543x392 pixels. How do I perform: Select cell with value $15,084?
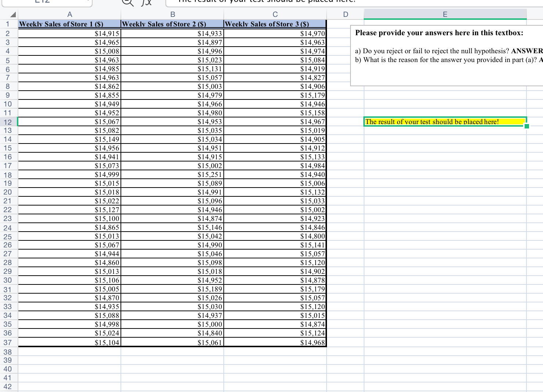275,60
